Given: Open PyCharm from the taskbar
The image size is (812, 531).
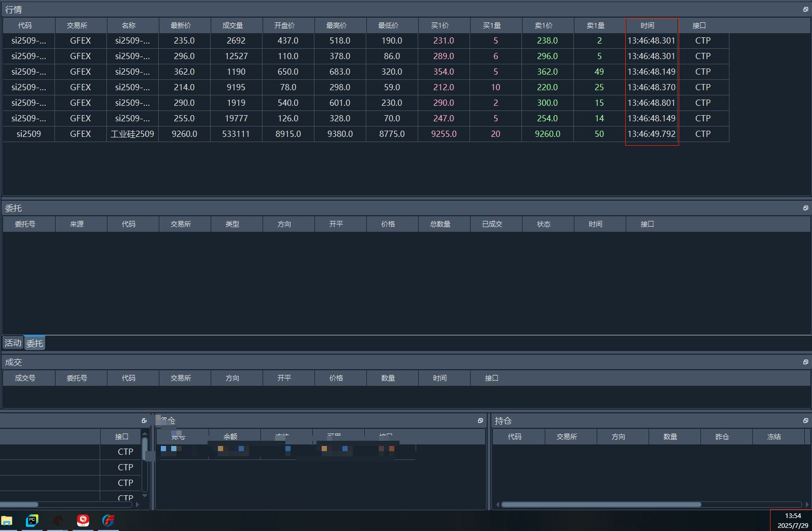Looking at the screenshot, I should click(32, 521).
